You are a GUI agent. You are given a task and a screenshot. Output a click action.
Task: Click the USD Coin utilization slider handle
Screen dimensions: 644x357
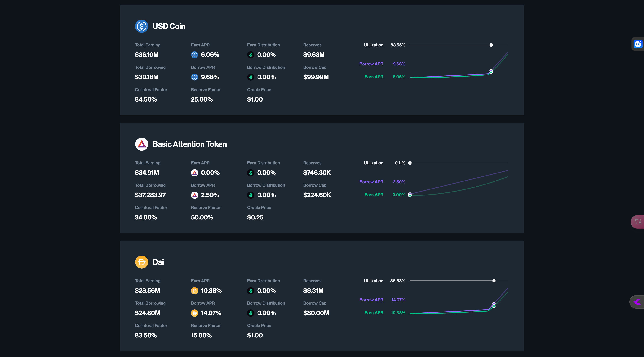click(491, 45)
